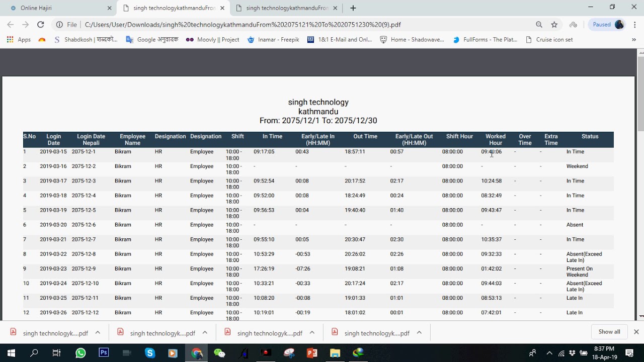Expand options for third download item
This screenshot has height=362, width=644.
tap(312, 333)
